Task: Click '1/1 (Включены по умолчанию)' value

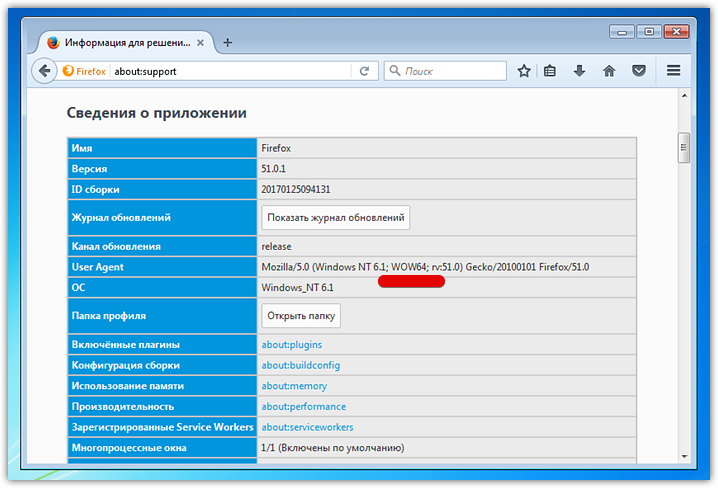Action: [x=333, y=447]
